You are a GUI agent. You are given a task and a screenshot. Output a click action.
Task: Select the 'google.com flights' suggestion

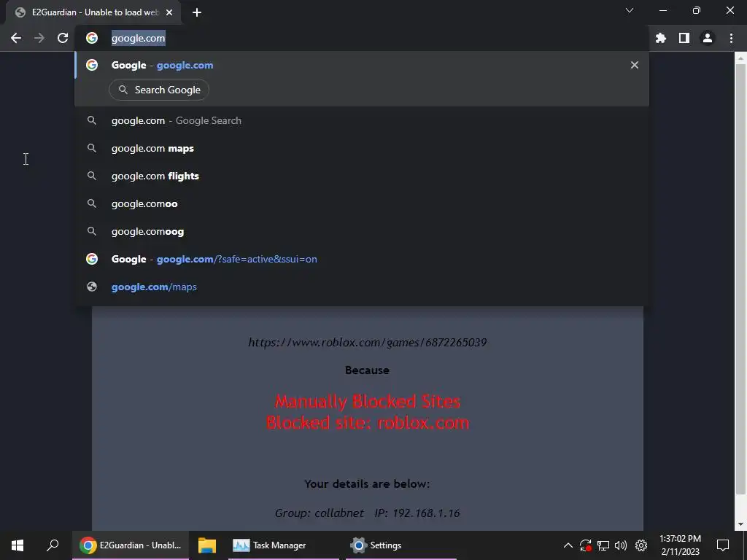click(362, 176)
